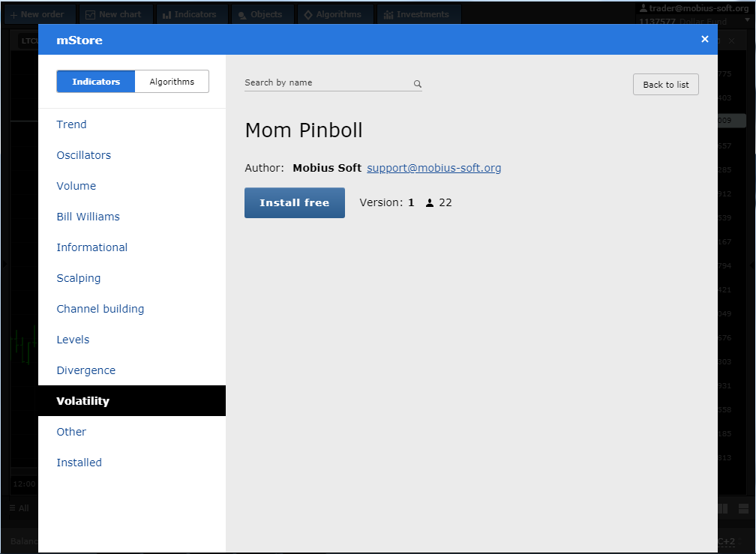Screen dimensions: 756x554
Task: Open Algorithms in the background toolbar
Action: coord(335,14)
